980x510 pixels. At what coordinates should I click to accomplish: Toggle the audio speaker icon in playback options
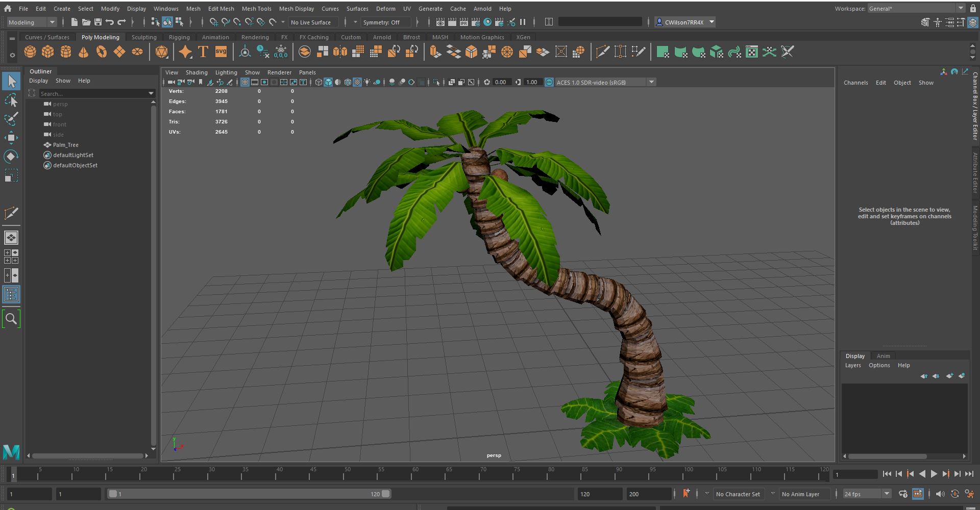(940, 494)
